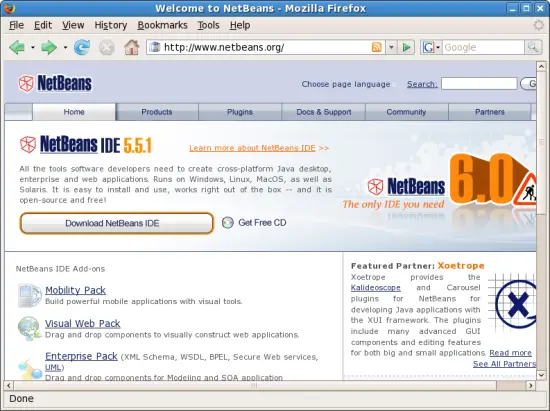Open the Enterprise Pack link
Viewport: 550px width, 411px height.
[81, 356]
